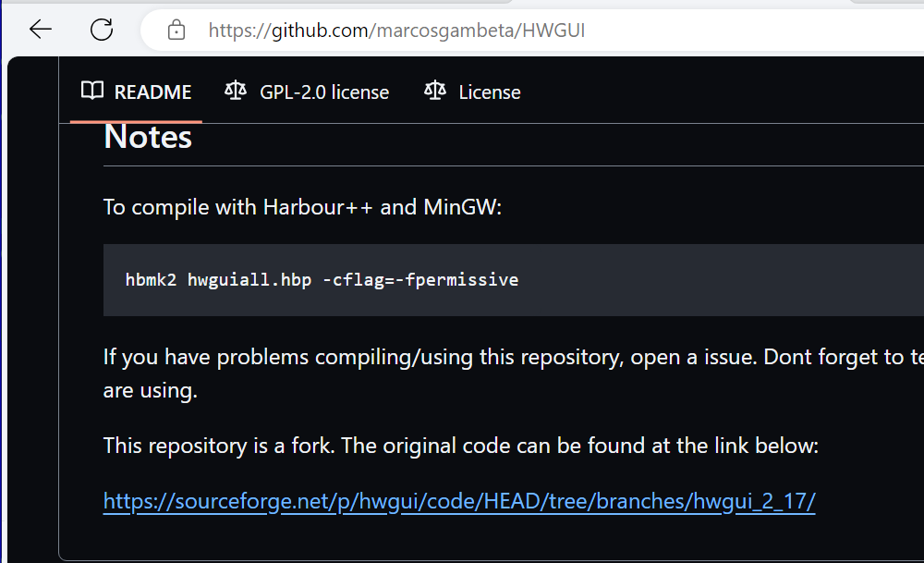The height and width of the screenshot is (563, 924).
Task: Switch to the README tab
Action: pos(152,92)
